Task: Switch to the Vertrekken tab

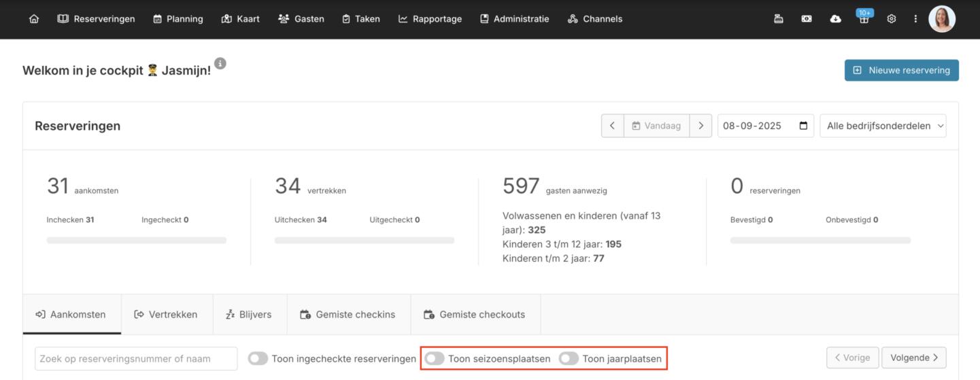Action: click(167, 314)
